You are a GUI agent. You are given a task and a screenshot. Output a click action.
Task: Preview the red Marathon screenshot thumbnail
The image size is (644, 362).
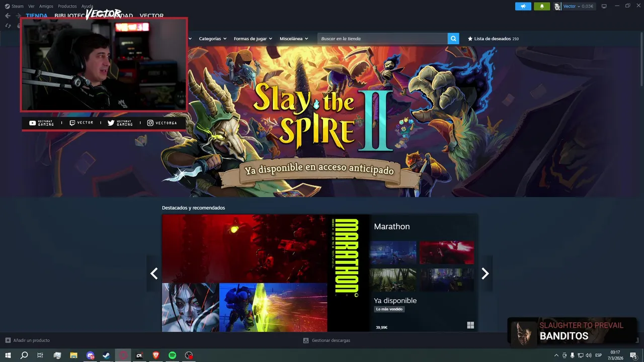coord(447,252)
